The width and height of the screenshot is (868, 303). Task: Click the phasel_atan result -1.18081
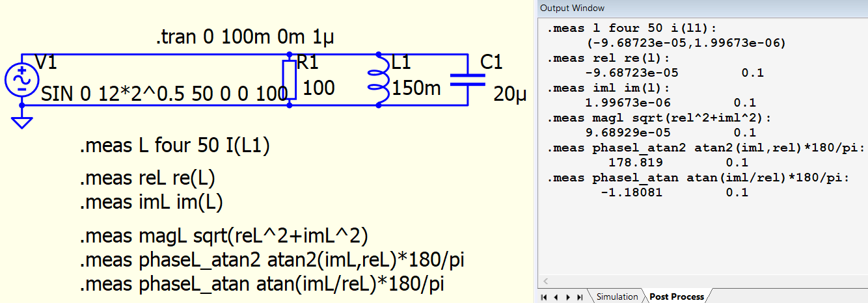pos(631,192)
